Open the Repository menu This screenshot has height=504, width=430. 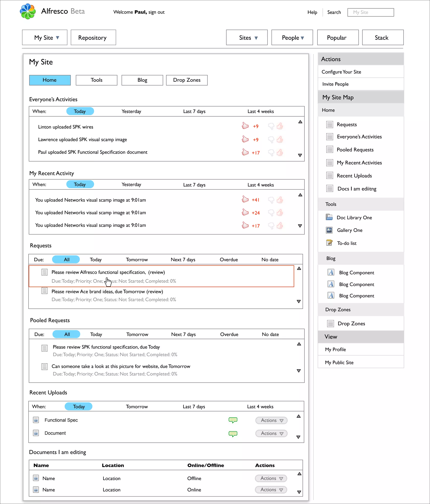tap(93, 37)
